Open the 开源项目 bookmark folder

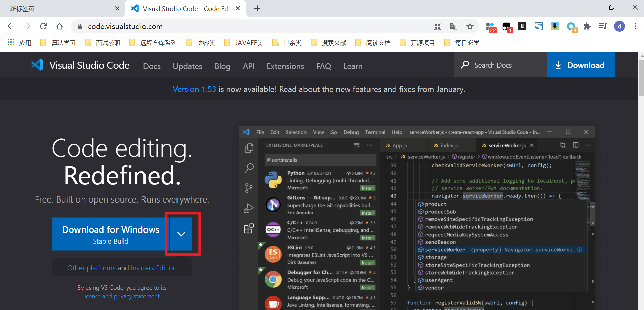point(417,43)
